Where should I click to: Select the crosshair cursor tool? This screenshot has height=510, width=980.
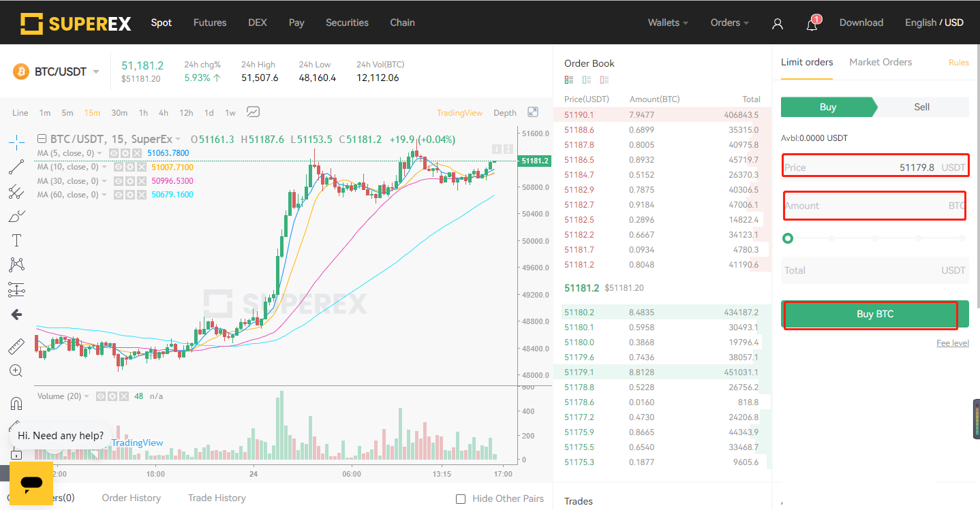click(16, 142)
